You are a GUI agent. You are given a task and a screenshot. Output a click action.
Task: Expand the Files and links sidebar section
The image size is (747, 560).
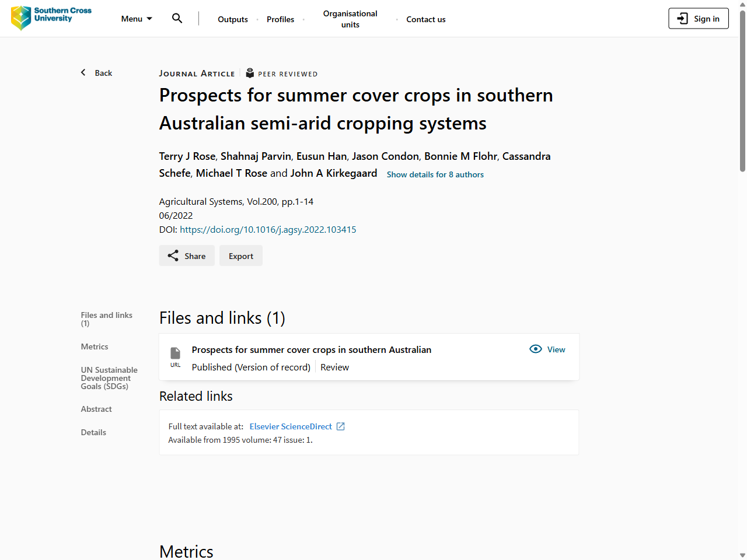click(106, 319)
